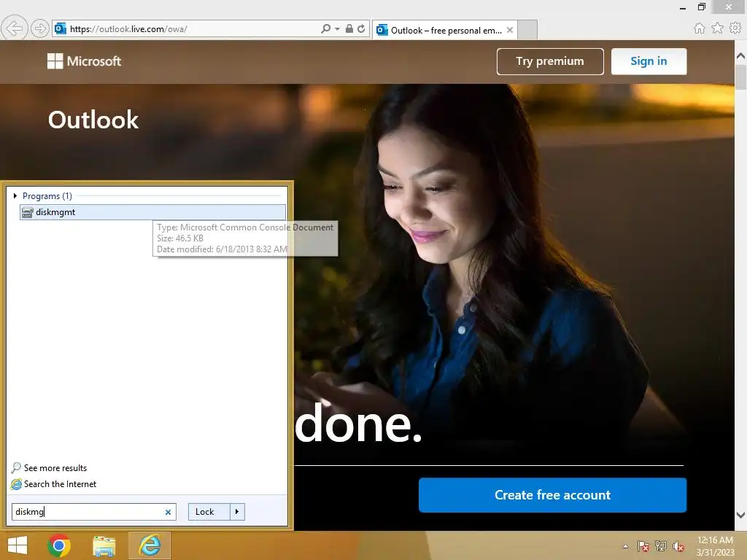Open a new blank browser tab

coord(527,30)
